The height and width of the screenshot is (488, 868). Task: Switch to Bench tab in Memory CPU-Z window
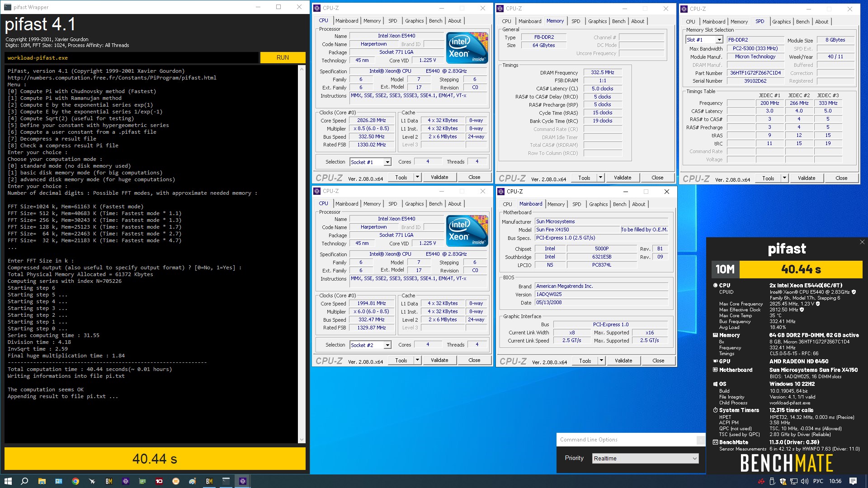pos(618,21)
